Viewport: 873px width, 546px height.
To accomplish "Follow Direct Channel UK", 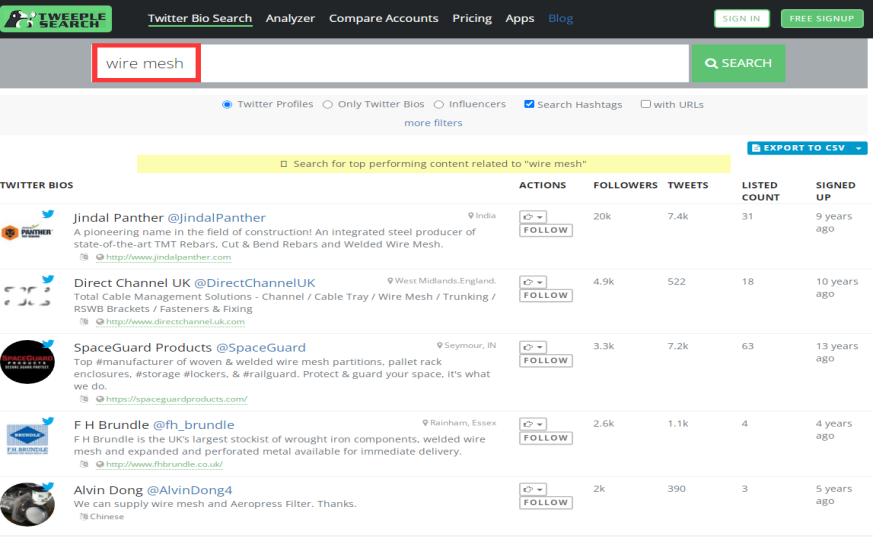I will (x=546, y=296).
